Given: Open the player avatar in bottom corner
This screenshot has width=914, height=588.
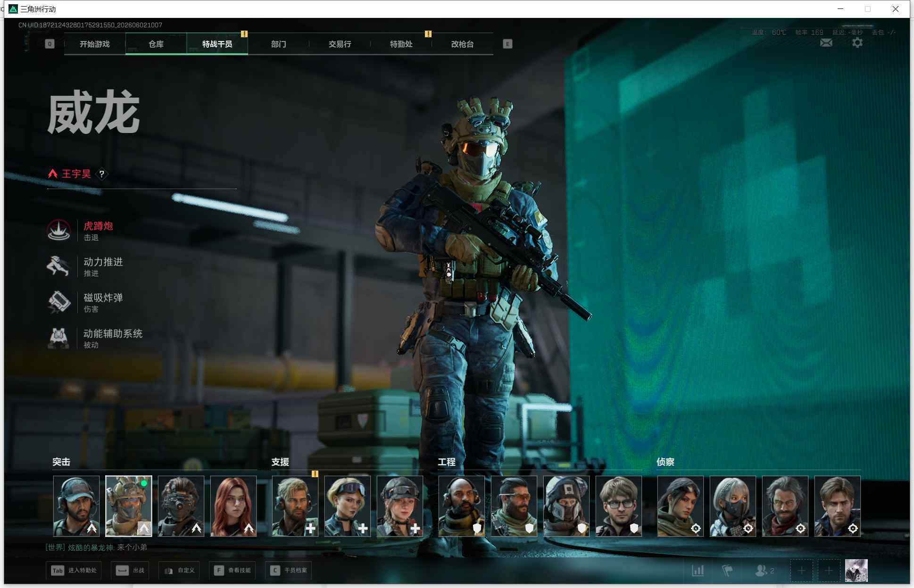Looking at the screenshot, I should 856,571.
